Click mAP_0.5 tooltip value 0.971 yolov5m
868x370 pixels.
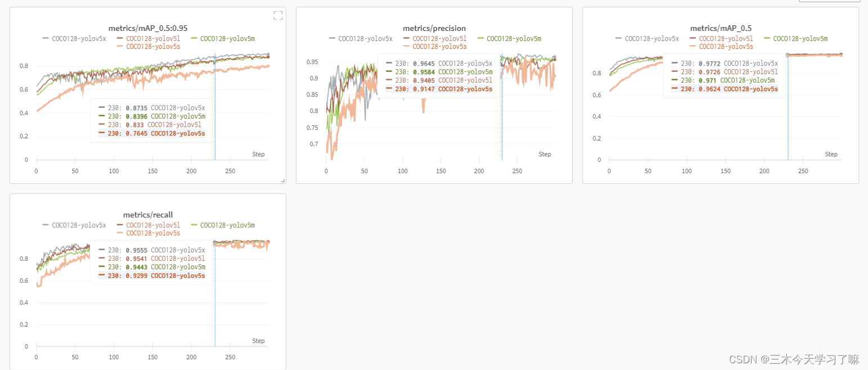709,80
